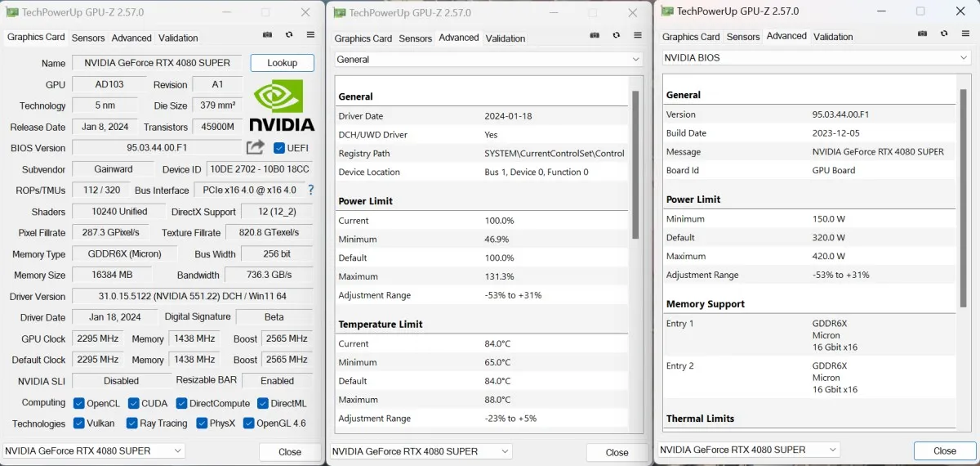The image size is (980, 466).
Task: Click the Driver Date value 2024-01-18
Action: 508,116
